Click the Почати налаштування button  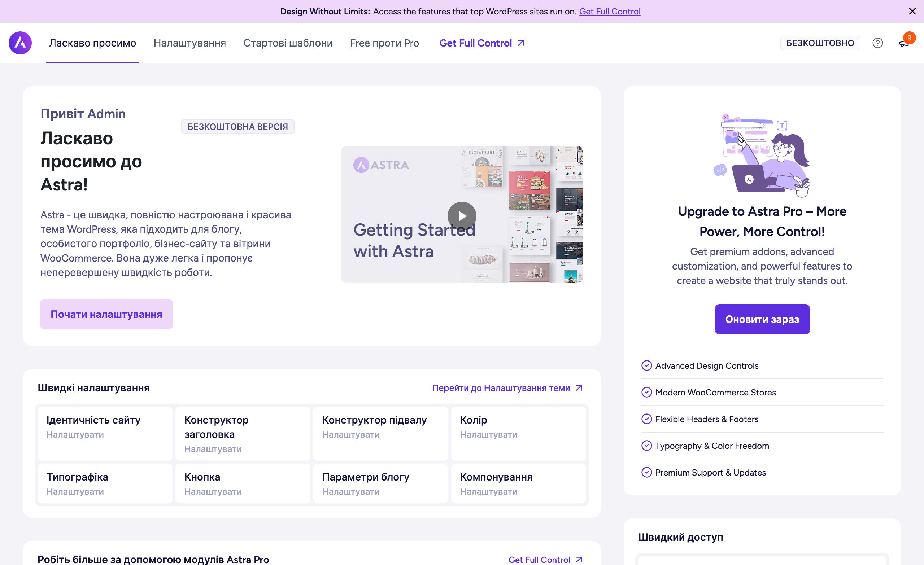(x=106, y=314)
